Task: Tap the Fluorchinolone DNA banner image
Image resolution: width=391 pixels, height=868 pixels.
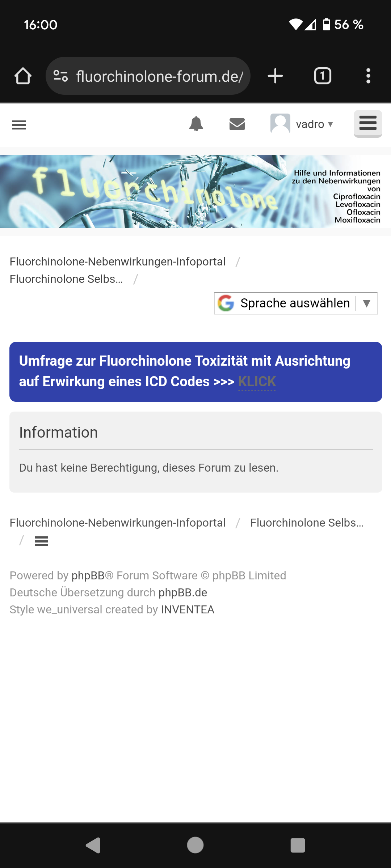Action: (x=195, y=191)
